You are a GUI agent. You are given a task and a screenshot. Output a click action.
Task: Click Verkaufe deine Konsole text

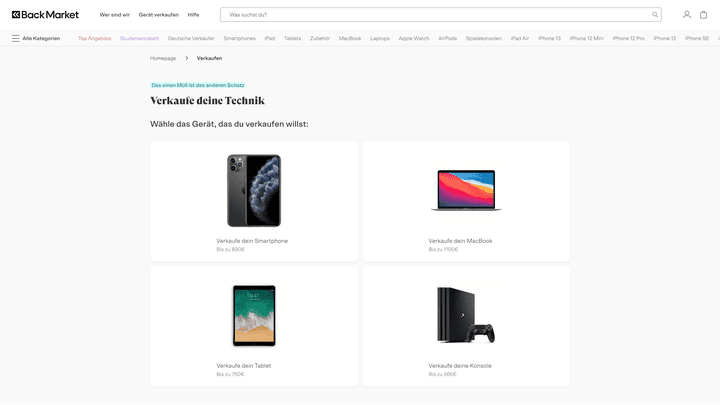coord(460,366)
